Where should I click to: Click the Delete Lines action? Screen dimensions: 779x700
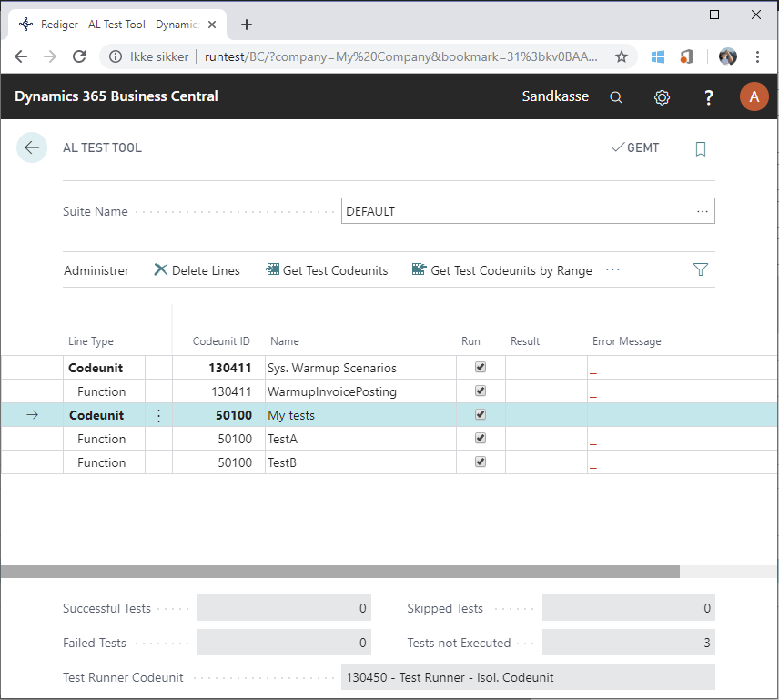pos(197,270)
